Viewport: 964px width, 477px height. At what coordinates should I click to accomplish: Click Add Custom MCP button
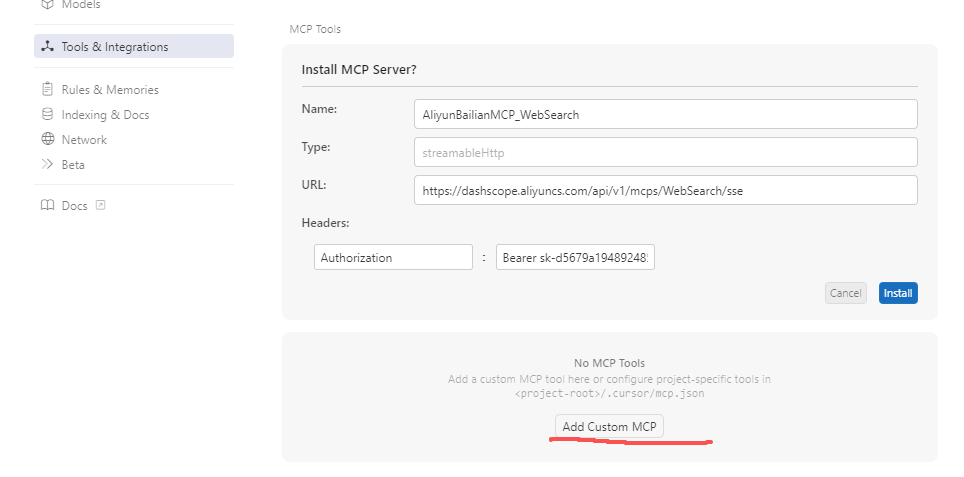(x=609, y=427)
